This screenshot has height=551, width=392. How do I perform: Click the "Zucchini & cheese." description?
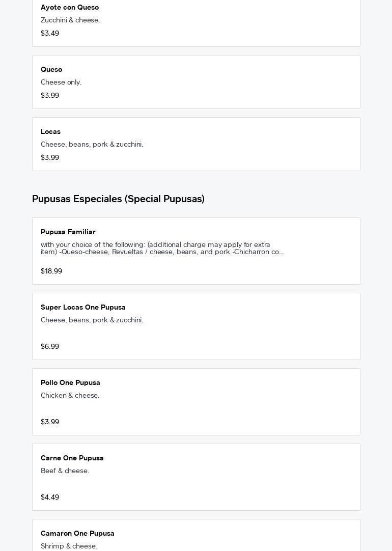[x=70, y=20]
